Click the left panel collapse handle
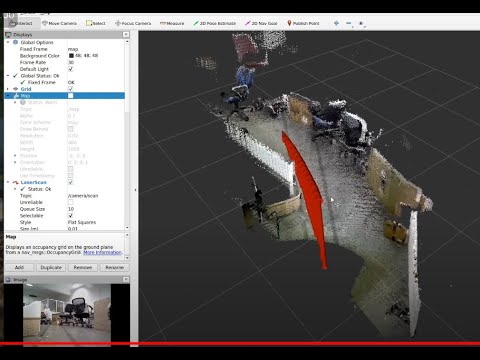Viewport: 480px width, 360px height. tap(135, 190)
